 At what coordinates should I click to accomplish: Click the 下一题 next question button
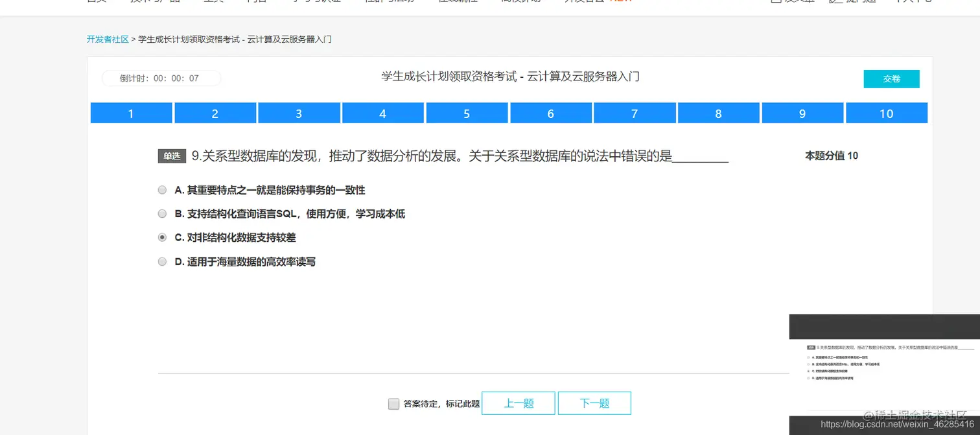(x=594, y=403)
